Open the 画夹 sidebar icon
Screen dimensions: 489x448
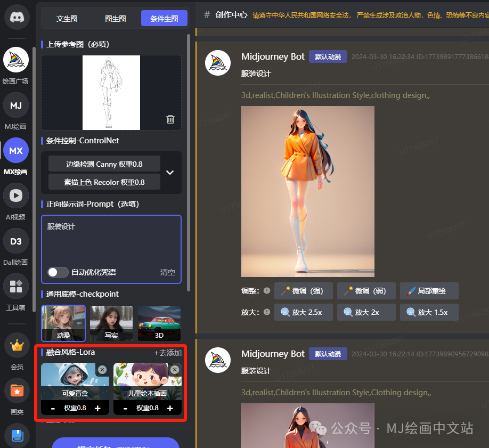[16, 390]
